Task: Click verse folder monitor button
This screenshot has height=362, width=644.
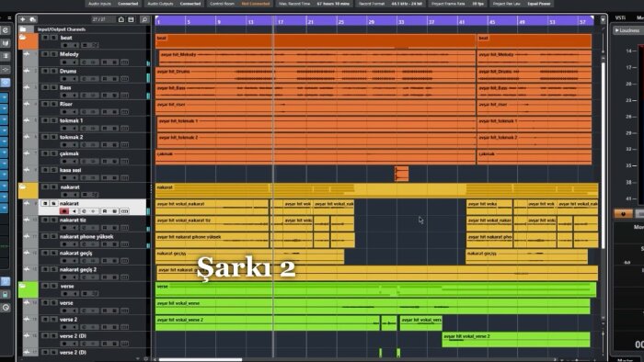Action: point(75,293)
